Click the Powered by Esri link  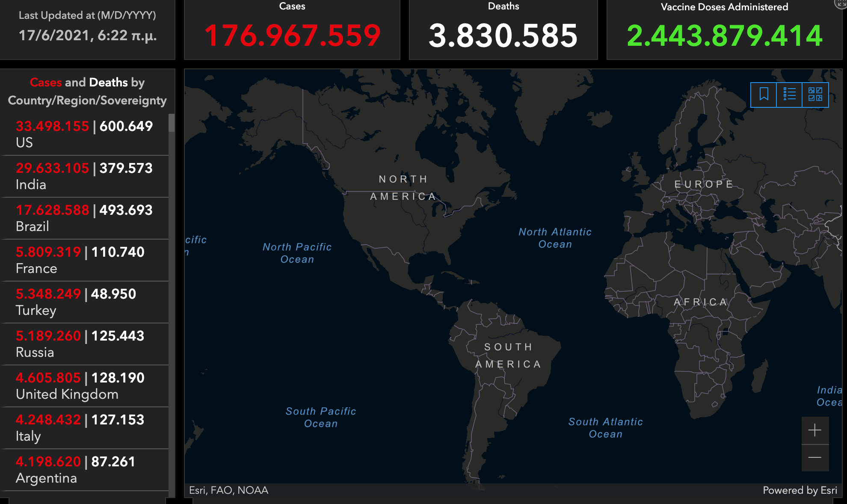coord(800,490)
